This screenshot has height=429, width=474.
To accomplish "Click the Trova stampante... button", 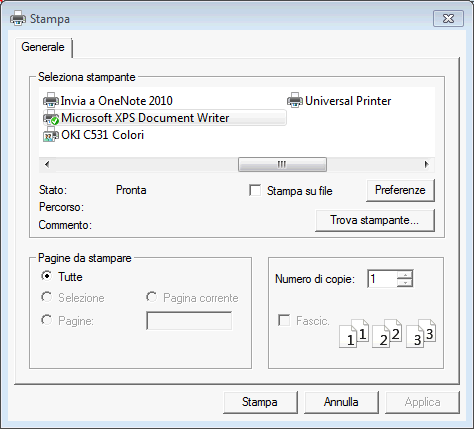I will coord(375,220).
